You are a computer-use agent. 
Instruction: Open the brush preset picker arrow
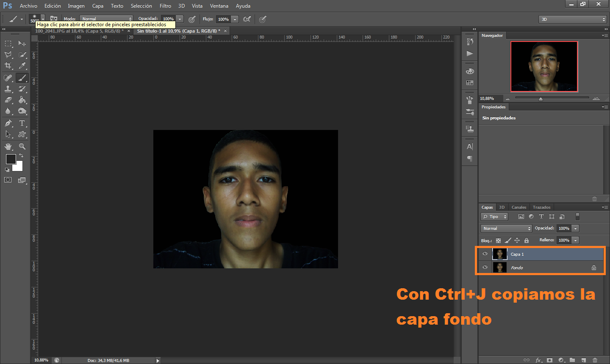click(43, 19)
